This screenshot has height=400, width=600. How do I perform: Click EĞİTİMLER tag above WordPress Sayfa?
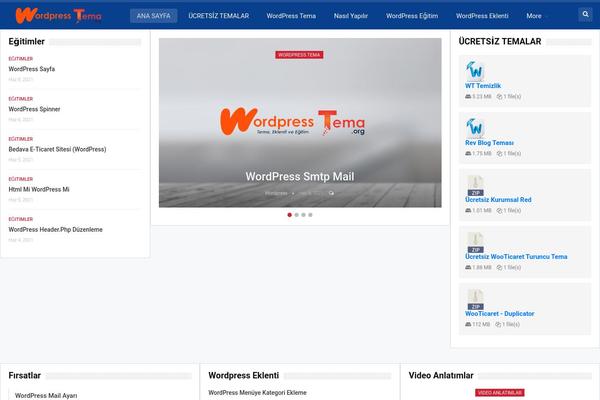[x=21, y=59]
